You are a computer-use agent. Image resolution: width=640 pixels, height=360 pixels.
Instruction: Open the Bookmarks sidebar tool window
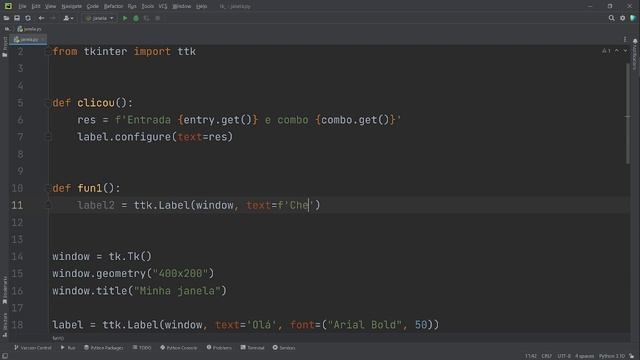4,290
